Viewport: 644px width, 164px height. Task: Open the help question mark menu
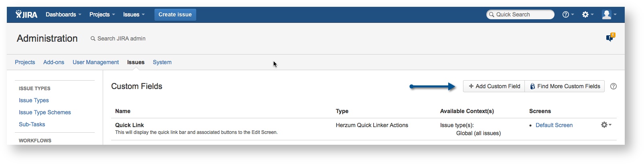point(568,14)
